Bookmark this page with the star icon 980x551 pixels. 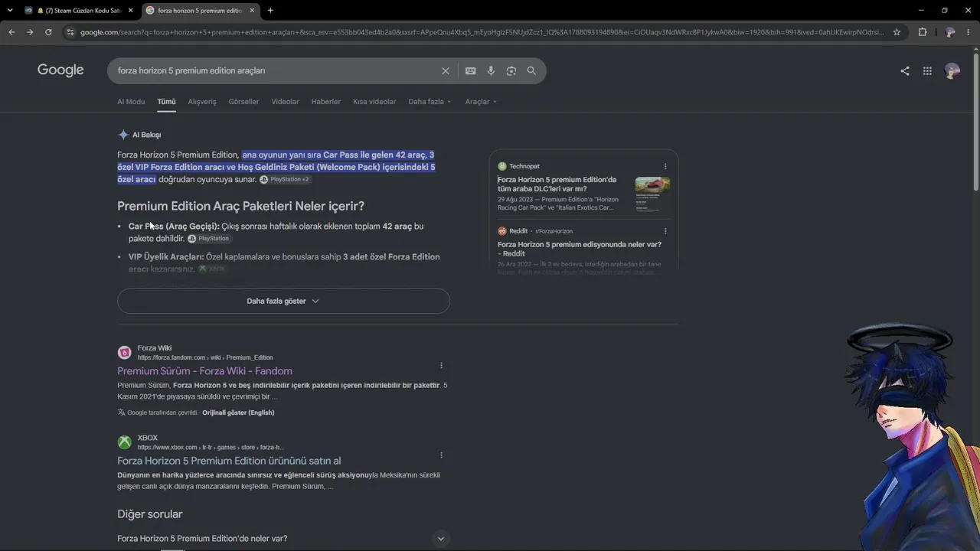[x=897, y=32]
